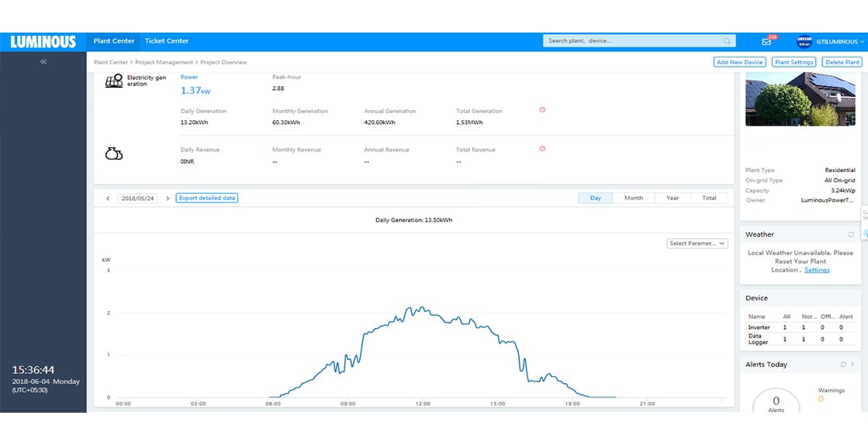Switch chart view to Month

tap(634, 198)
